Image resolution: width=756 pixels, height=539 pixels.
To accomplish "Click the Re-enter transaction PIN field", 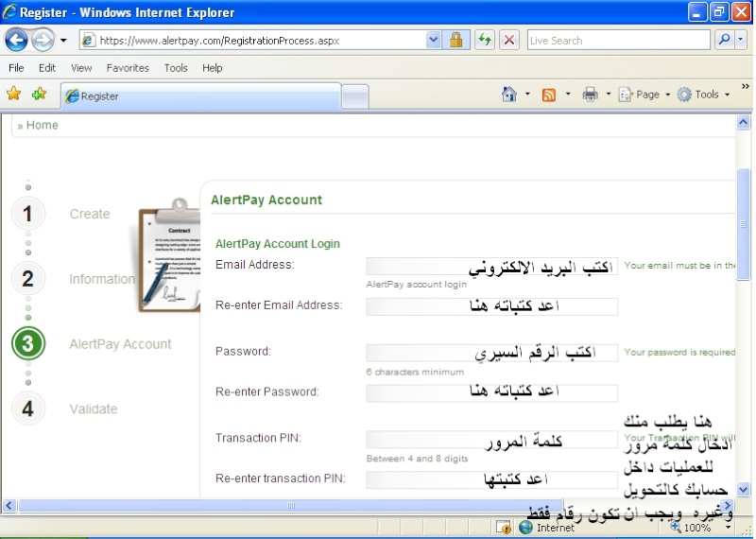I will pyautogui.click(x=491, y=479).
